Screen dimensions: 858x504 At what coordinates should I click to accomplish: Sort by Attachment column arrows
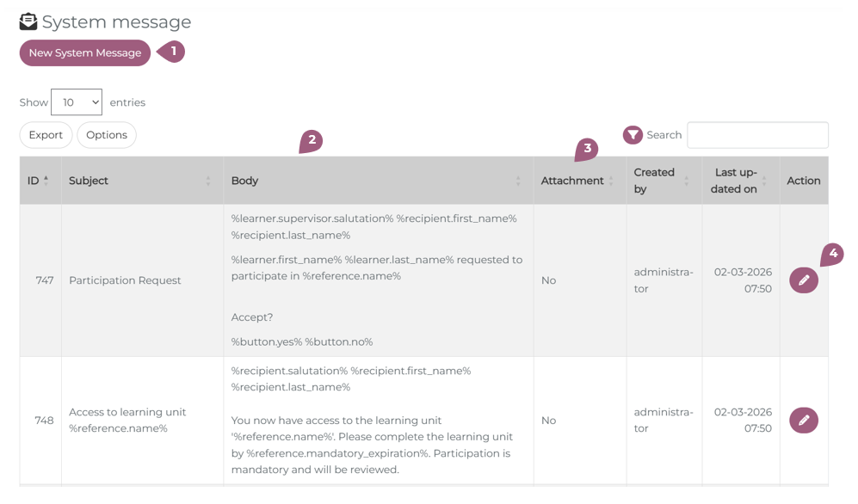point(611,181)
